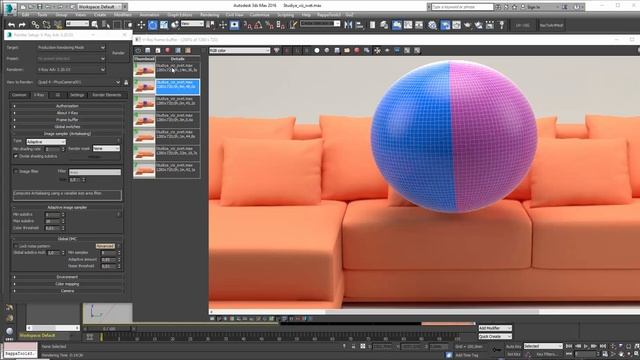The width and height of the screenshot is (640, 360).
Task: Click the Time Configuration icon at bottom right
Action: click(x=604, y=354)
